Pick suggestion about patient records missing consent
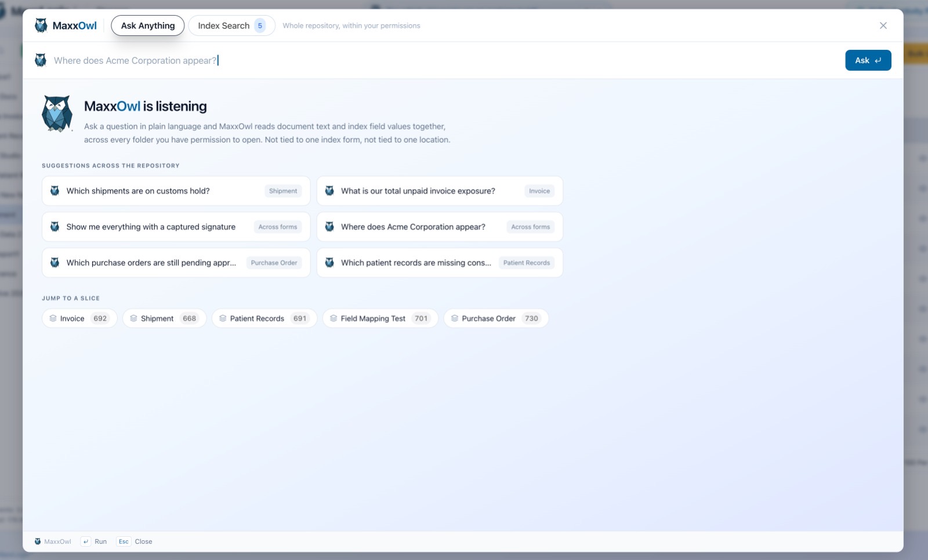The height and width of the screenshot is (560, 928). click(440, 263)
